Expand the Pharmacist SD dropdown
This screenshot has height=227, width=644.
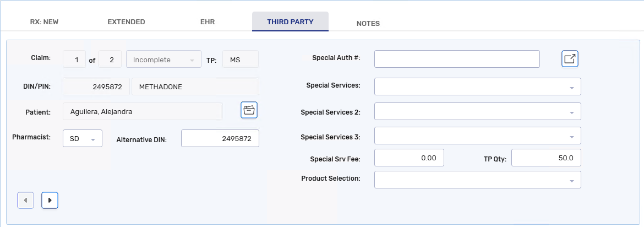[x=83, y=139]
